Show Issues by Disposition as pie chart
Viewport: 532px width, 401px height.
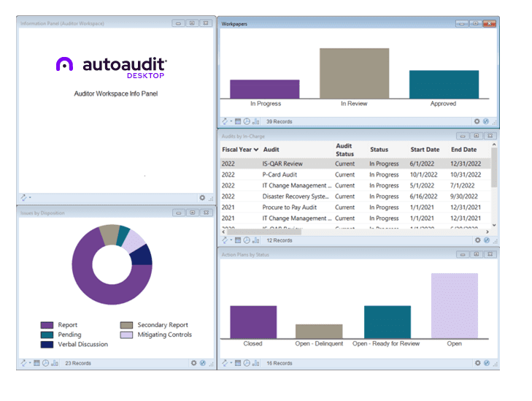[45, 363]
